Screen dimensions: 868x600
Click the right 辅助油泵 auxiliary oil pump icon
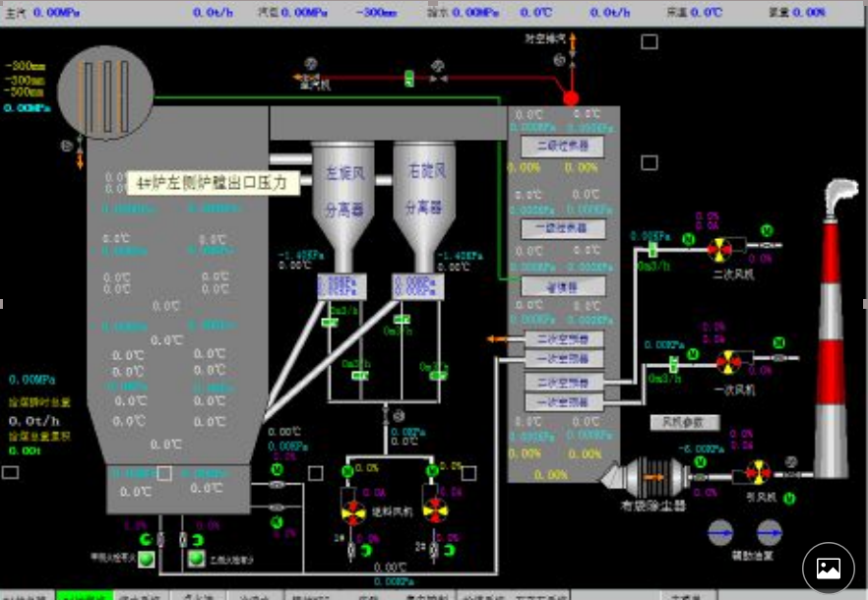pos(770,532)
